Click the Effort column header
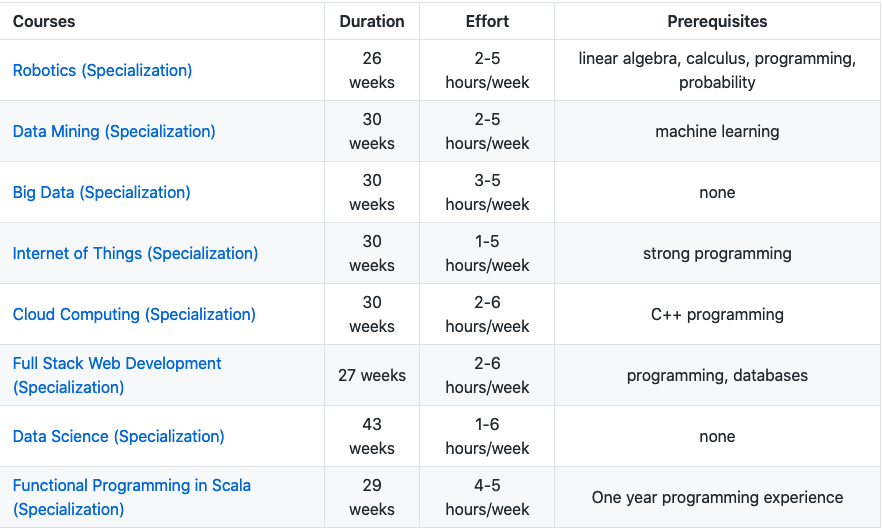The image size is (882, 528). pos(487,21)
